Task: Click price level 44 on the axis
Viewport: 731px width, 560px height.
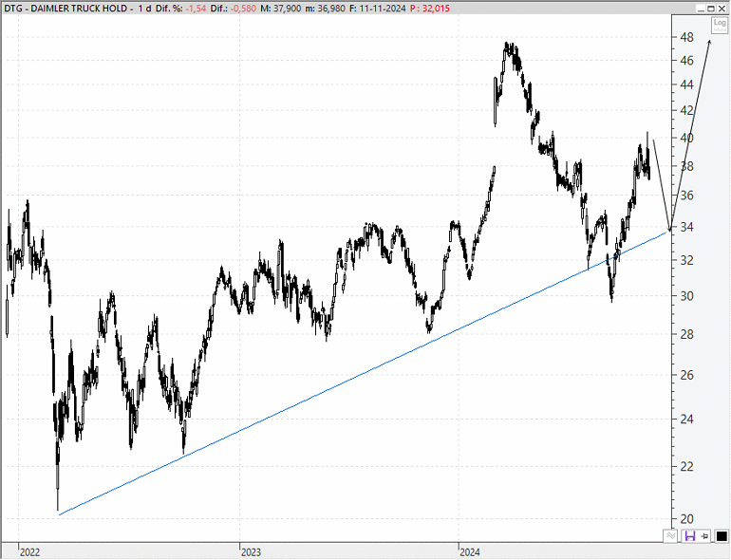Action: pyautogui.click(x=686, y=84)
